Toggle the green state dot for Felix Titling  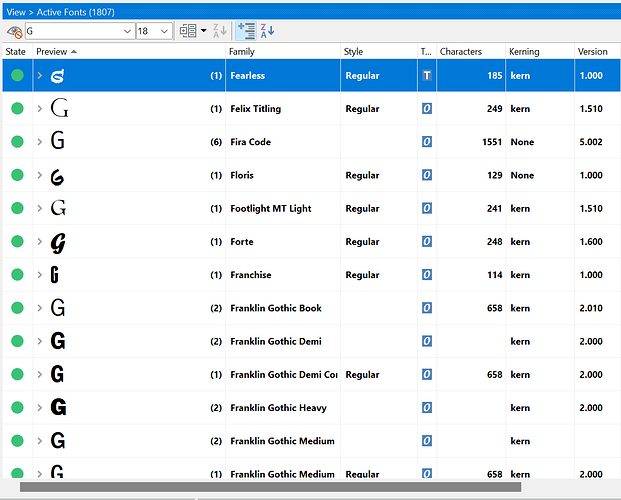17,109
